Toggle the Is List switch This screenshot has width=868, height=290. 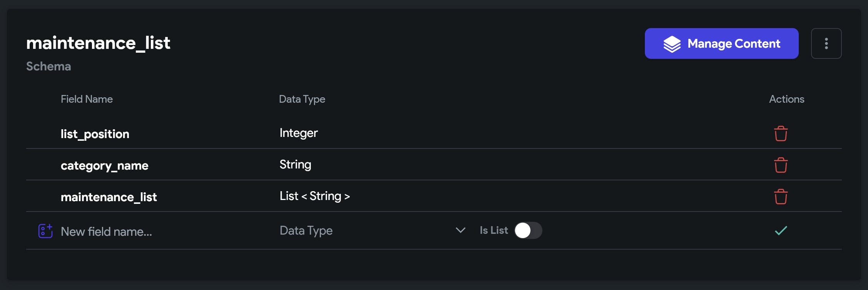(x=528, y=230)
